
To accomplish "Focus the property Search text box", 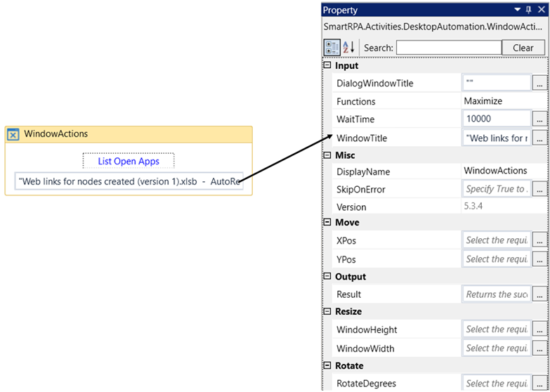I will tap(447, 48).
